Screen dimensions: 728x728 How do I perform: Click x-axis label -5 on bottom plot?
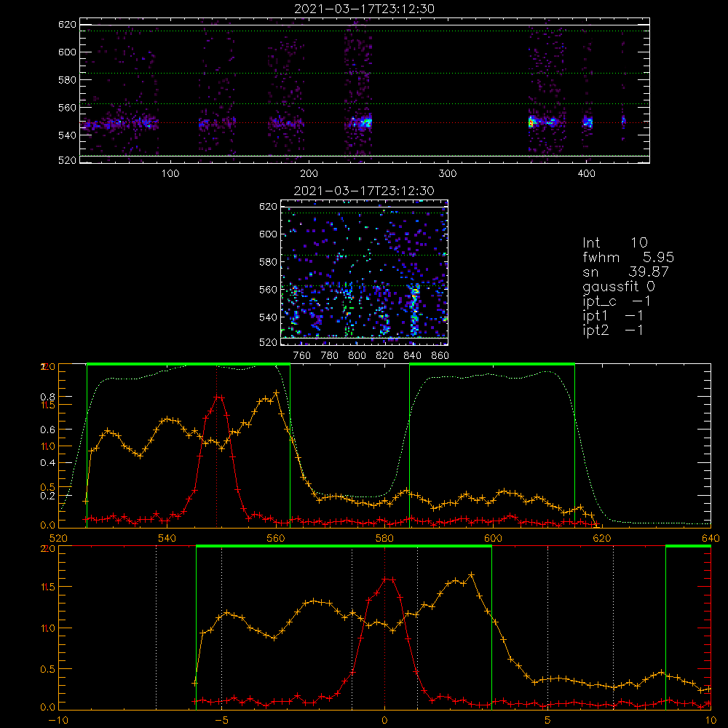click(222, 721)
